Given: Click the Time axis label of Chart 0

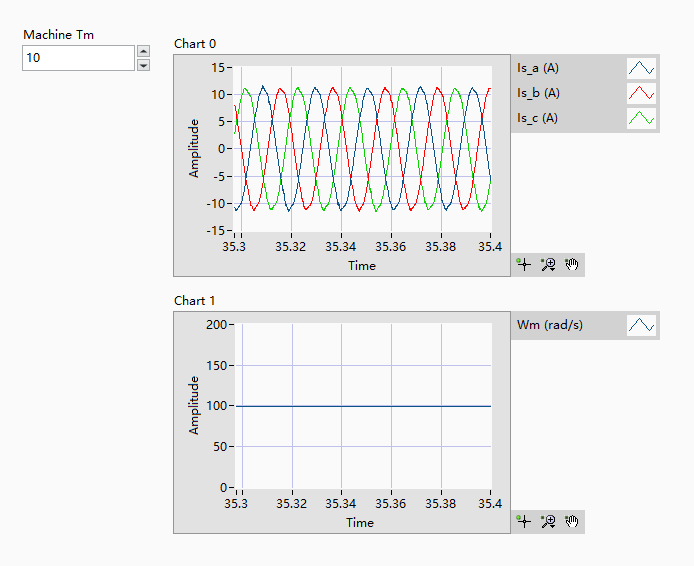Looking at the screenshot, I should pos(362,266).
